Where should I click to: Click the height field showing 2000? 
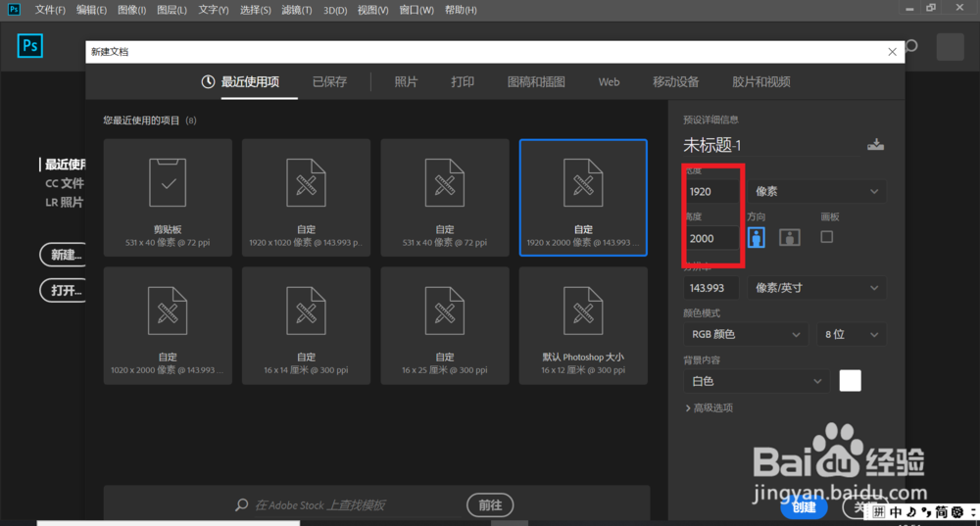(x=711, y=238)
